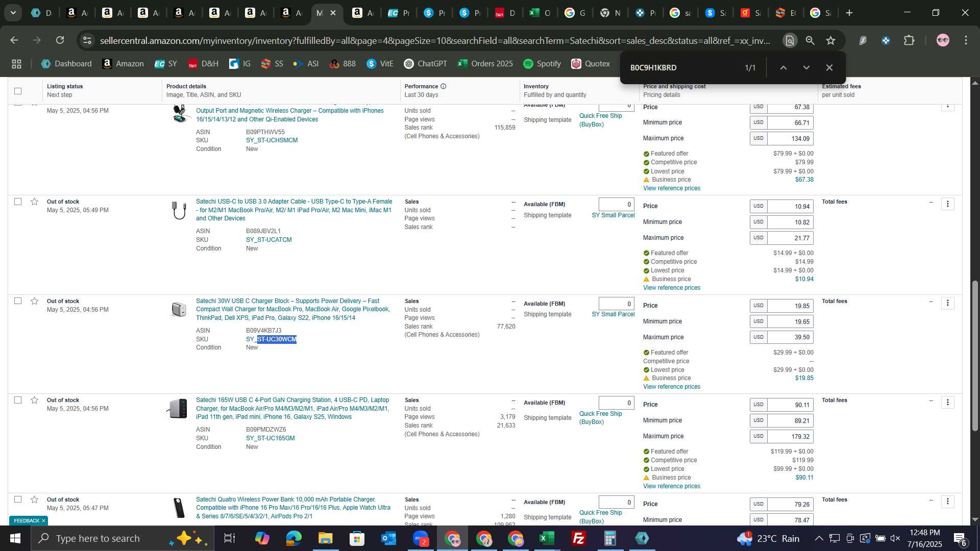This screenshot has height=551, width=980.
Task: Open the Amazon bookmark
Action: pos(123,64)
